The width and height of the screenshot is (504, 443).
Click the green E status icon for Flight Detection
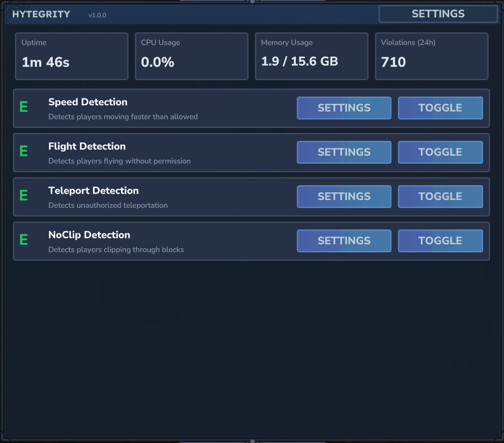[23, 151]
